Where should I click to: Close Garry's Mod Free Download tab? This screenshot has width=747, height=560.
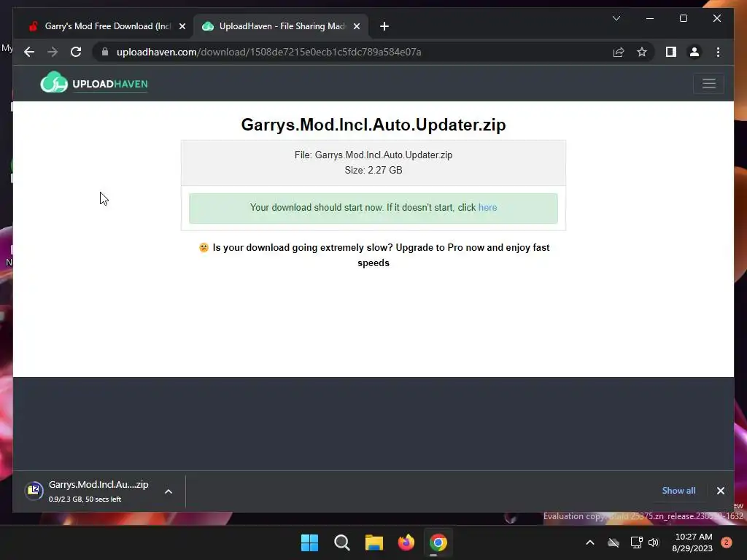pos(182,26)
